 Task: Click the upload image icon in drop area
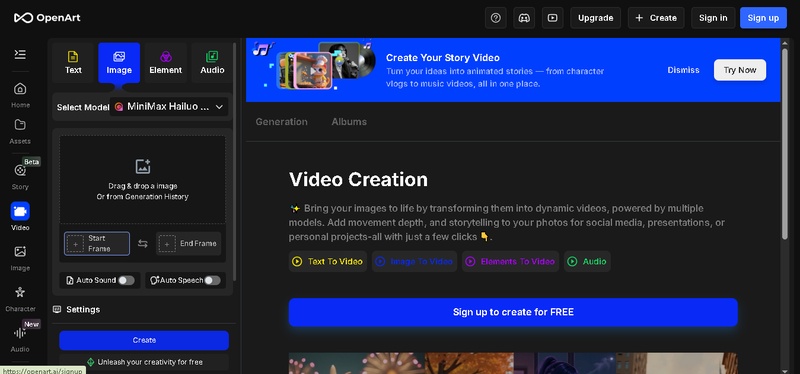point(143,166)
